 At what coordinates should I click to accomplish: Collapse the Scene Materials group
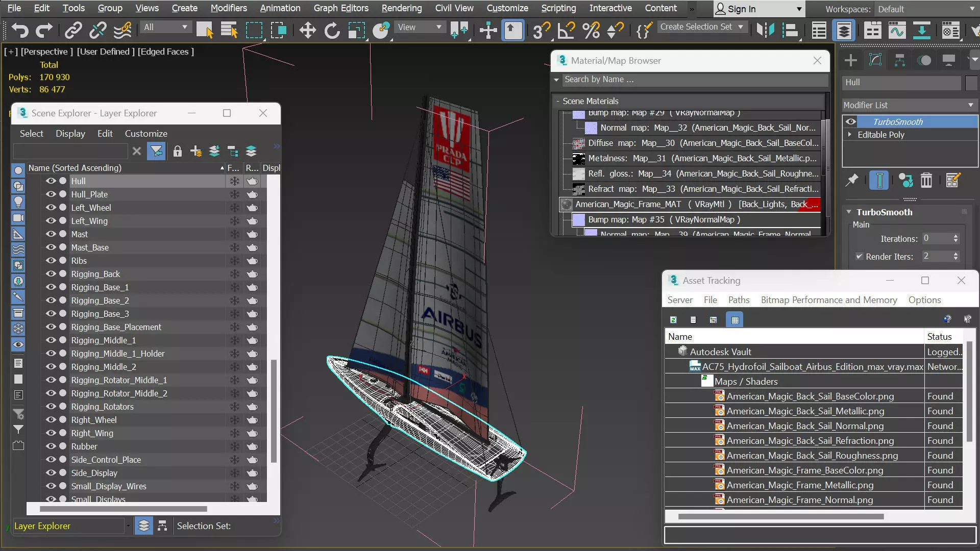click(558, 101)
